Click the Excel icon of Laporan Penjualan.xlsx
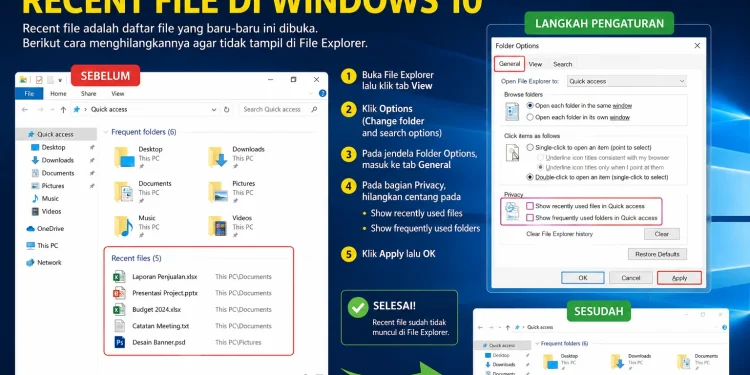The image size is (750, 375). point(119,276)
